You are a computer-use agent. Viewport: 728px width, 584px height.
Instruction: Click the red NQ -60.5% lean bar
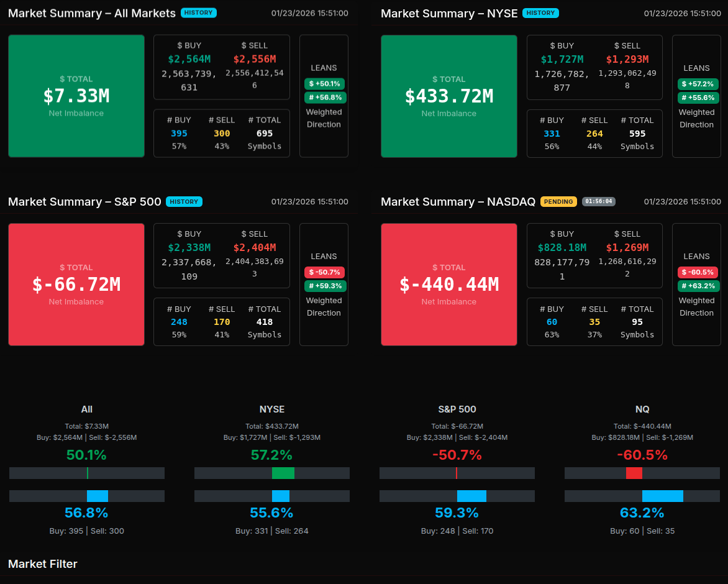click(x=634, y=473)
